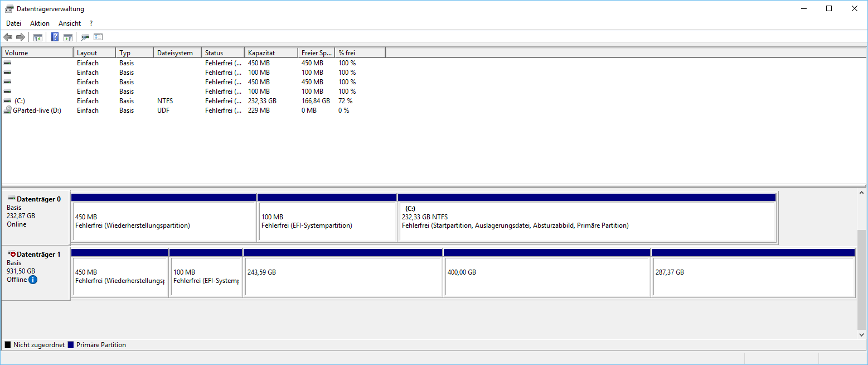Close the Datenträgerverwaltung window
The height and width of the screenshot is (365, 868).
[x=855, y=8]
